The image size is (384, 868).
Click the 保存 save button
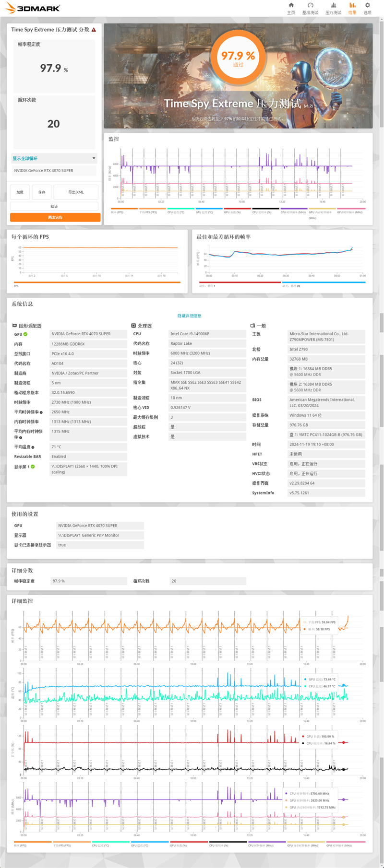point(42,192)
